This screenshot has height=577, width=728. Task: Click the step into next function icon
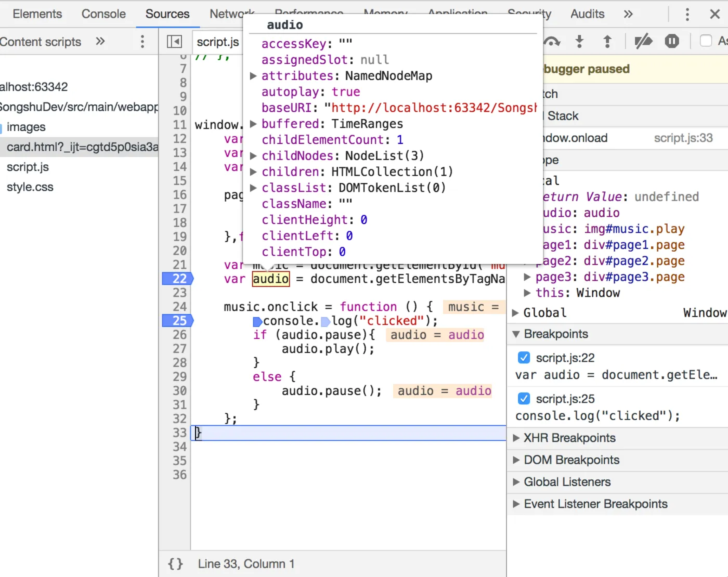click(x=579, y=42)
